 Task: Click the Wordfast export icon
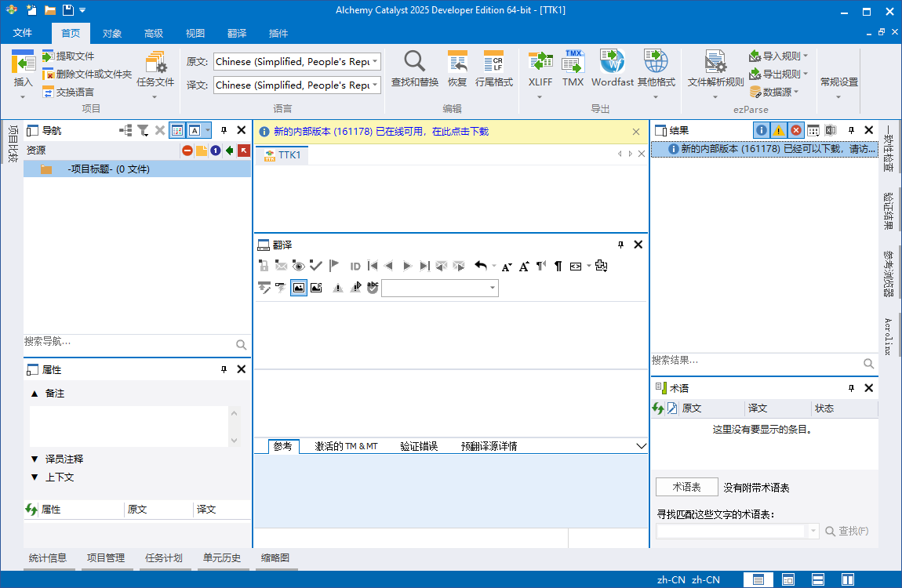click(612, 62)
